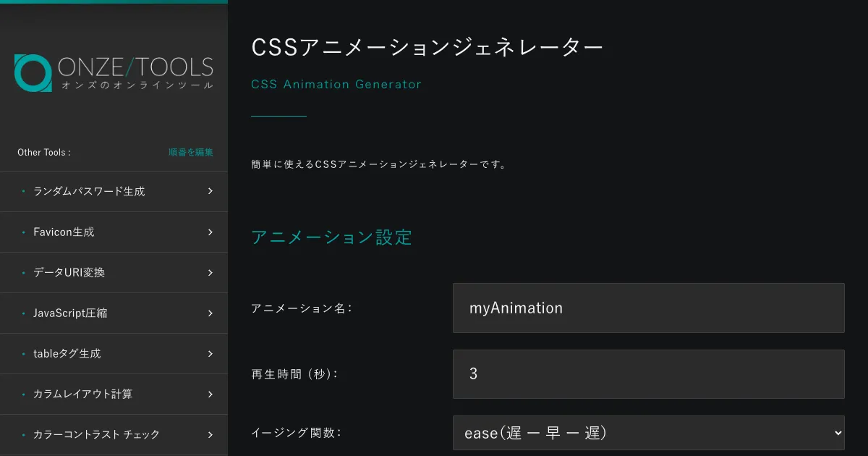Open the イージング関数 easing dropdown
This screenshot has height=456, width=868.
[648, 433]
